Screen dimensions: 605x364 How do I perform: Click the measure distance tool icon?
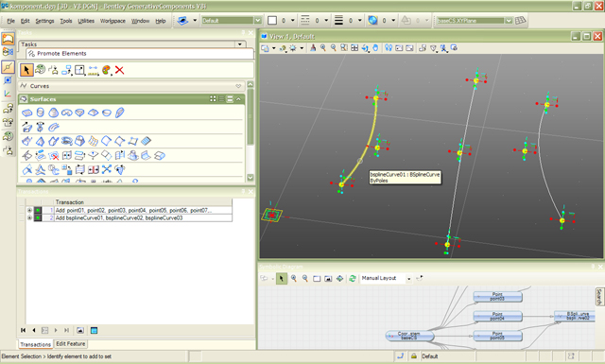93,70
